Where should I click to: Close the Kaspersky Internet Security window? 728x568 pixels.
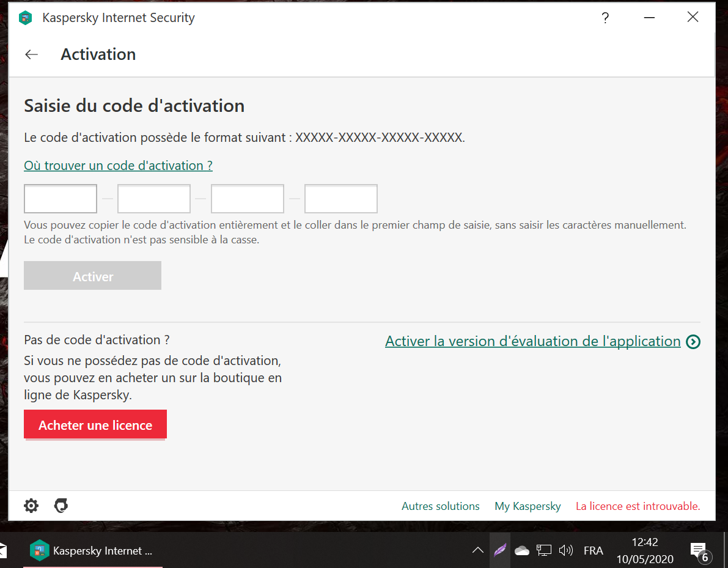tap(693, 17)
